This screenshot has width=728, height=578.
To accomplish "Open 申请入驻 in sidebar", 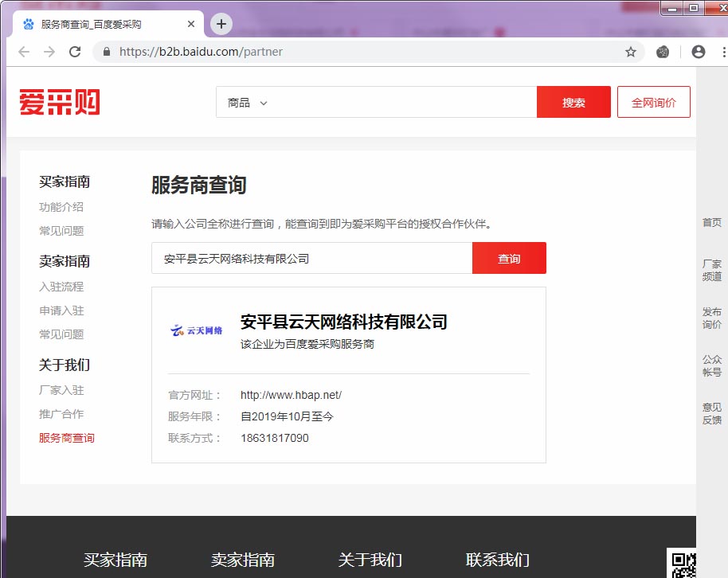I will pos(61,310).
